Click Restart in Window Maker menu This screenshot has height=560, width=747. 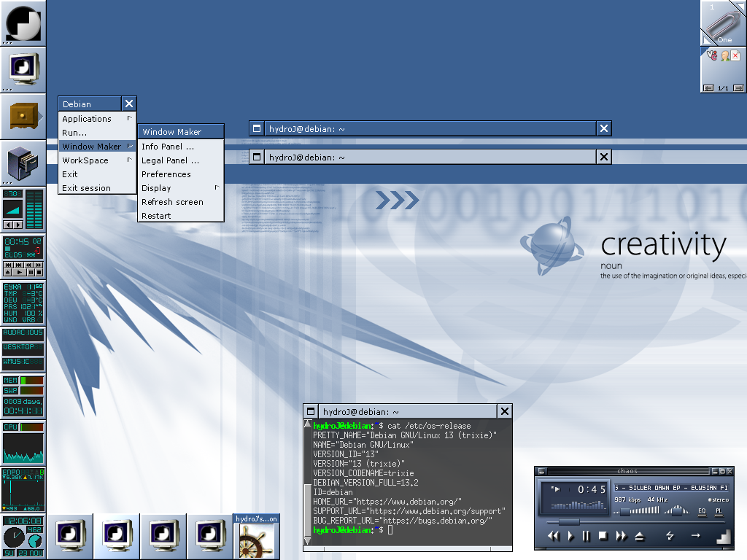click(x=156, y=216)
